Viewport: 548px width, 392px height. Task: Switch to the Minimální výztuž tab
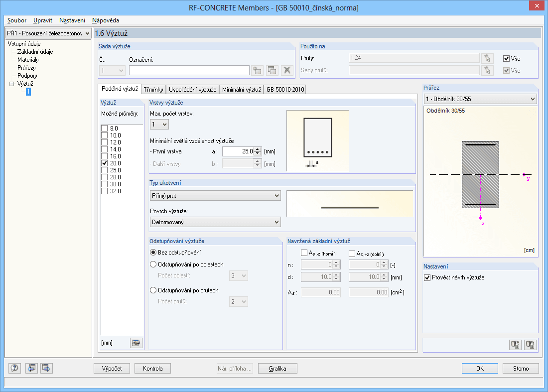click(241, 90)
